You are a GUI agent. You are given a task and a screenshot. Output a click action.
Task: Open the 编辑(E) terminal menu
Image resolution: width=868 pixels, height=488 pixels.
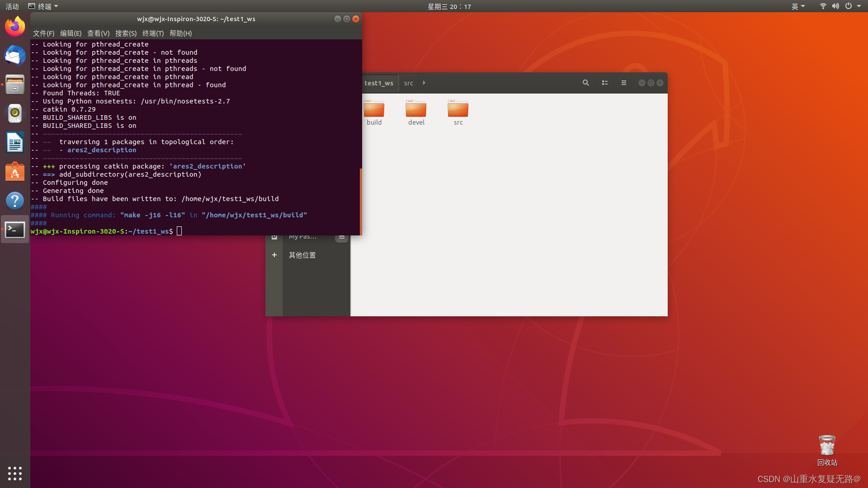[71, 33]
